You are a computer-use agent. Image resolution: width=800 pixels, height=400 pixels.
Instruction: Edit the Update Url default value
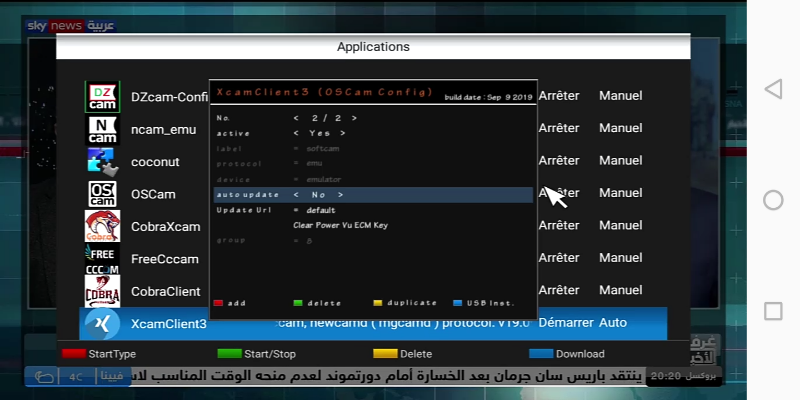tap(321, 210)
